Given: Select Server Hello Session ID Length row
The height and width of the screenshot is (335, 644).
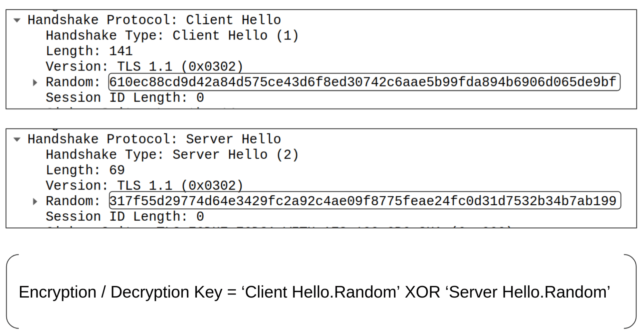Looking at the screenshot, I should point(125,217).
